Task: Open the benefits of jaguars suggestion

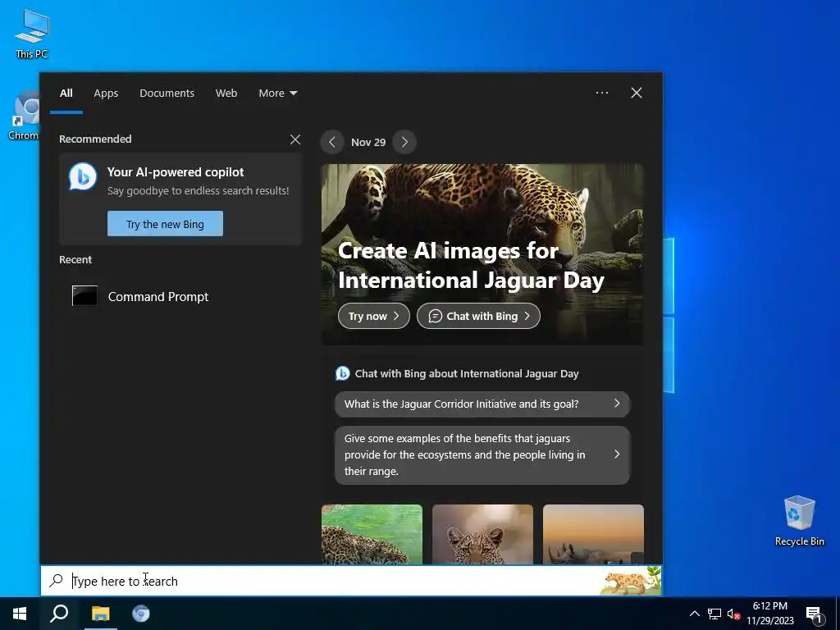Action: coord(482,454)
